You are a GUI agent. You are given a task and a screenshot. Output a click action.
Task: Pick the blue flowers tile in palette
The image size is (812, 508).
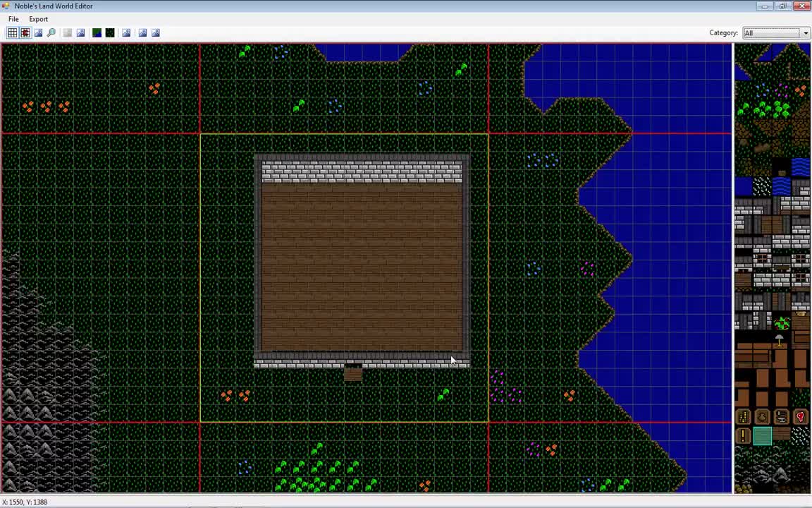coord(762,91)
